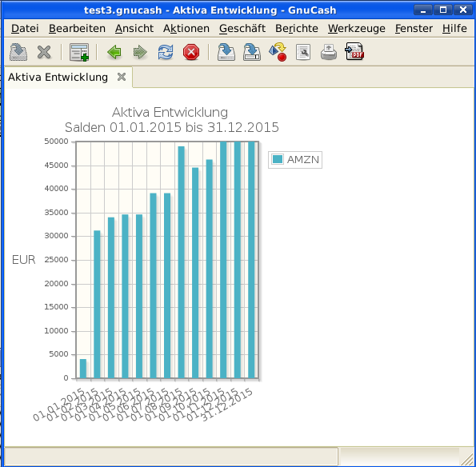Click the save report configuration as icon
The image size is (476, 467).
[252, 52]
